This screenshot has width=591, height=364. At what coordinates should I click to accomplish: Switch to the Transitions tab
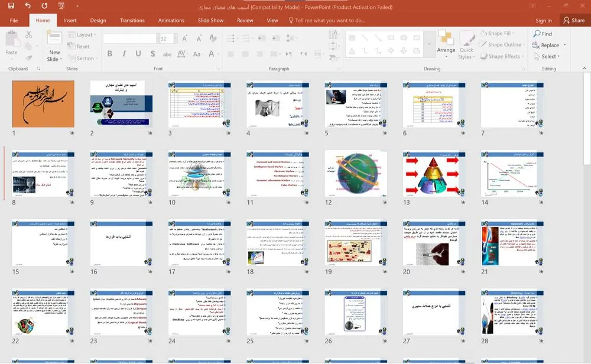(x=132, y=20)
